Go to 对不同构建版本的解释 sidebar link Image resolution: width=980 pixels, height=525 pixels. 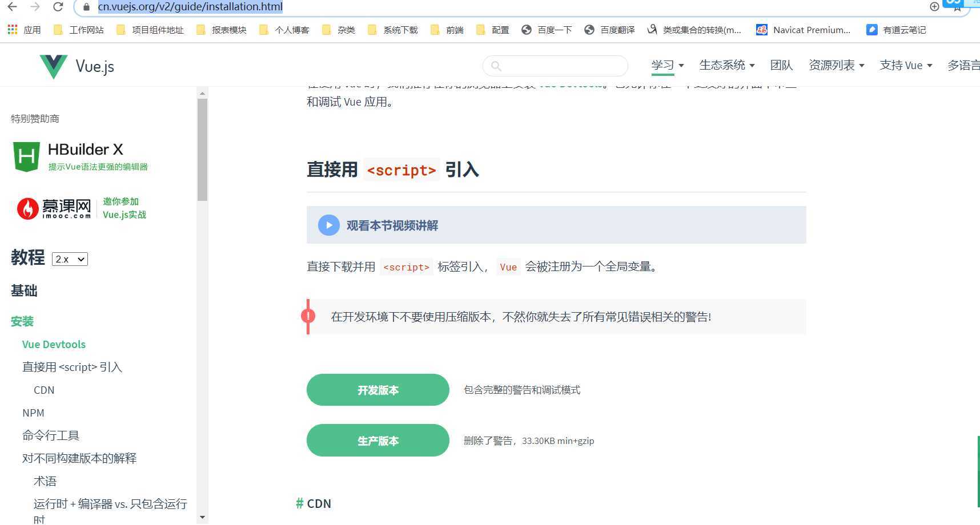79,458
